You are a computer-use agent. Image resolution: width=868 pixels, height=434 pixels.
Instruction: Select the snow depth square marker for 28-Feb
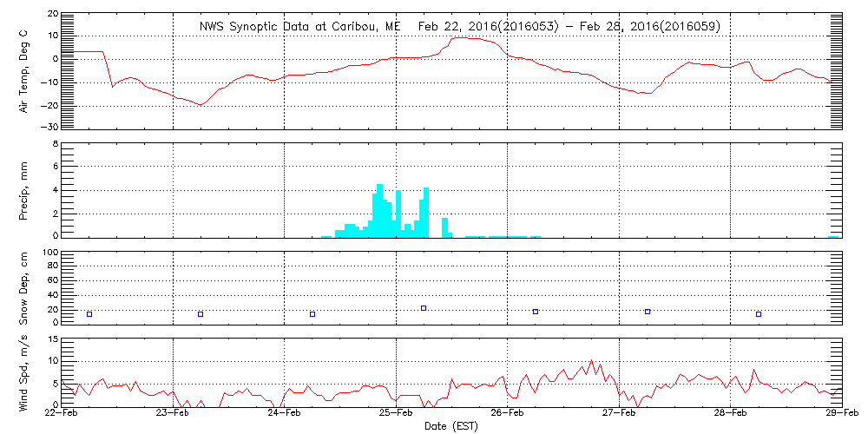pos(759,314)
